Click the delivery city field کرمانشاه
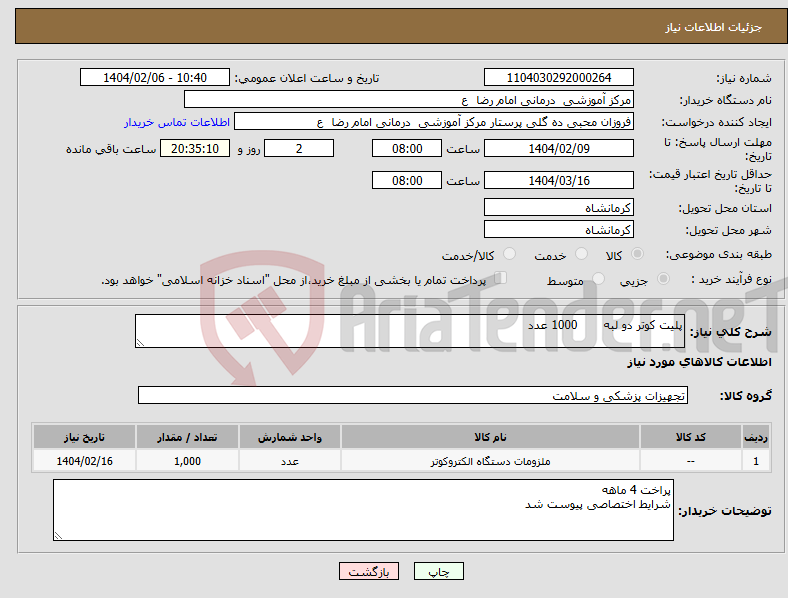788x598 pixels. (x=558, y=230)
